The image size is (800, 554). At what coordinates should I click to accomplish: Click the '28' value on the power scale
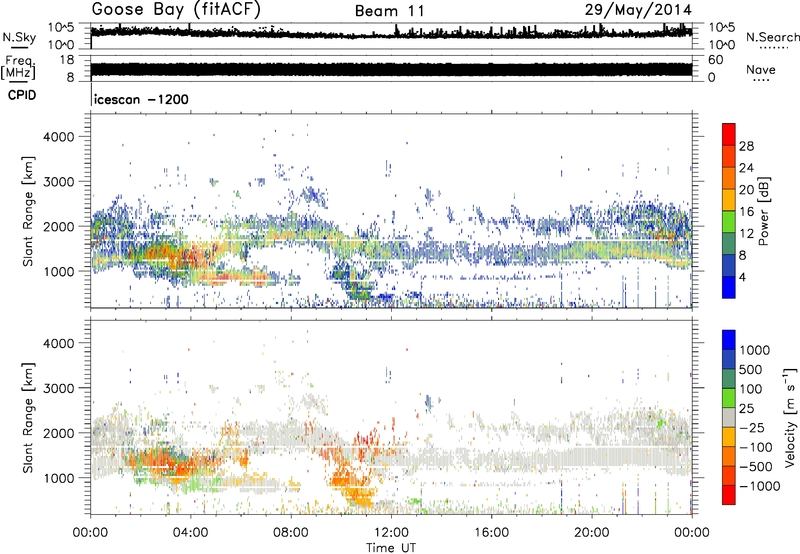(746, 146)
